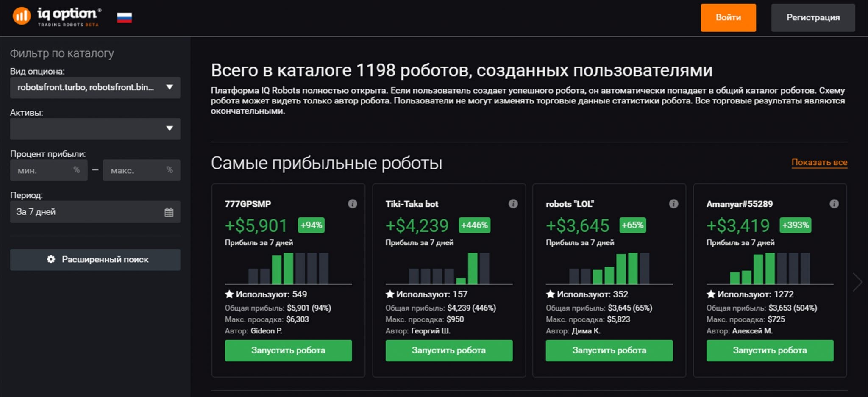Click author name Георгий Ш.

tap(431, 331)
